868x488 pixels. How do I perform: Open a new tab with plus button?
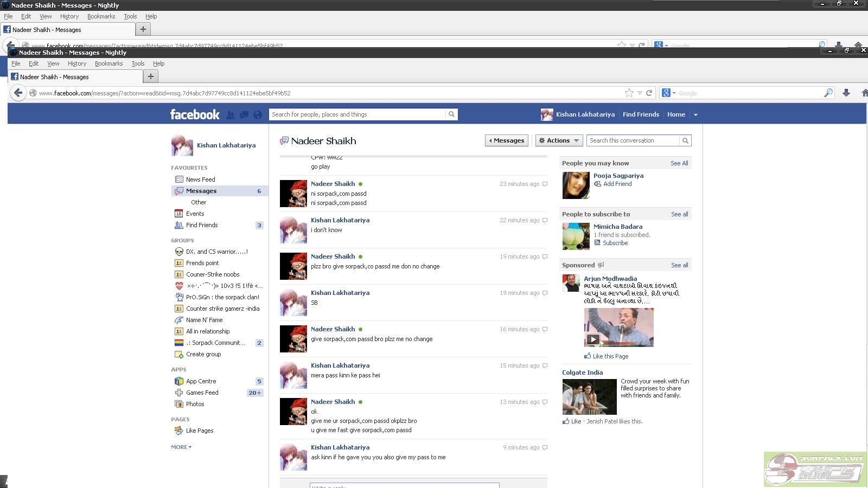(151, 77)
